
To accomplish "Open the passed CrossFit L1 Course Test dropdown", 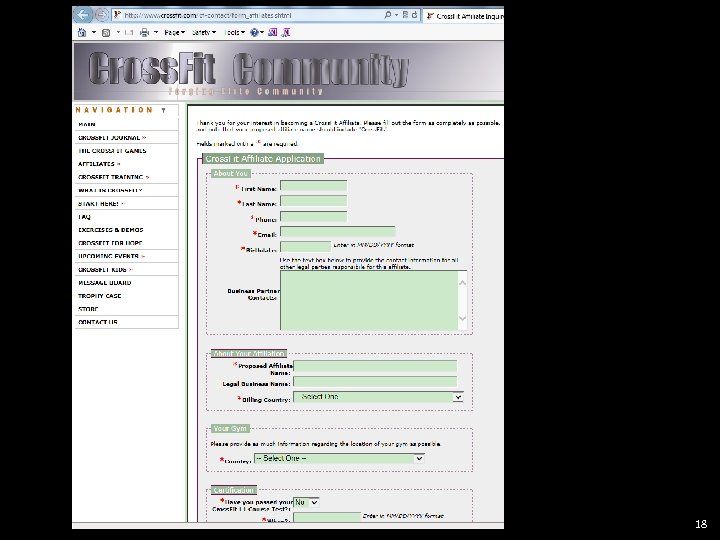I will (306, 502).
